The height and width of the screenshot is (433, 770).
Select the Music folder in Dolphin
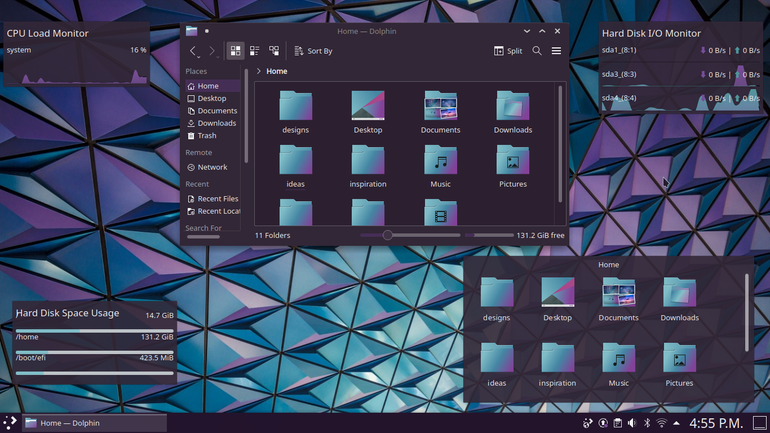point(440,167)
